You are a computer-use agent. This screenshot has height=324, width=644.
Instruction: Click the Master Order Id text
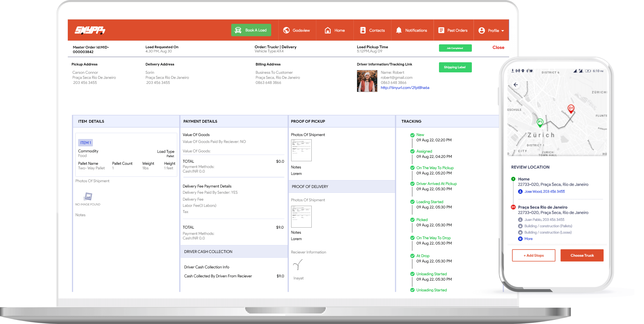(x=91, y=49)
